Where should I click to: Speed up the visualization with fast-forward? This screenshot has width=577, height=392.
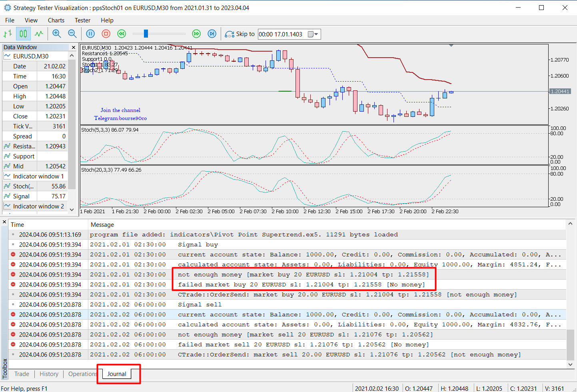(196, 34)
